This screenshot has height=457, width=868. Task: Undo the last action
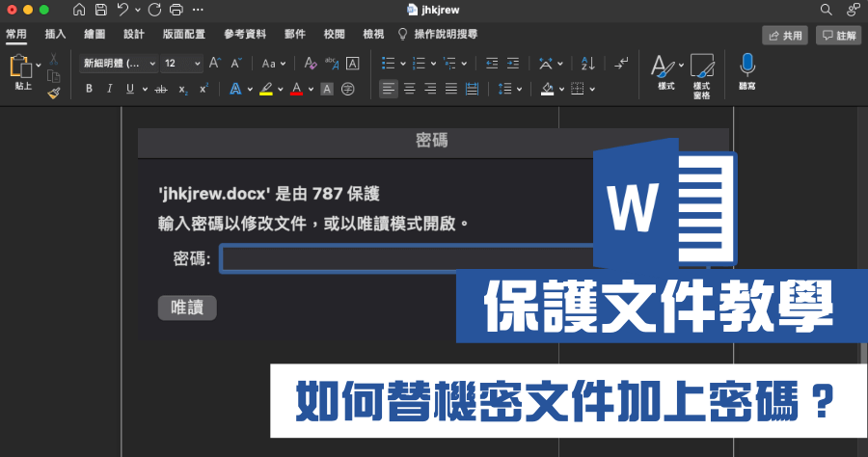click(122, 10)
